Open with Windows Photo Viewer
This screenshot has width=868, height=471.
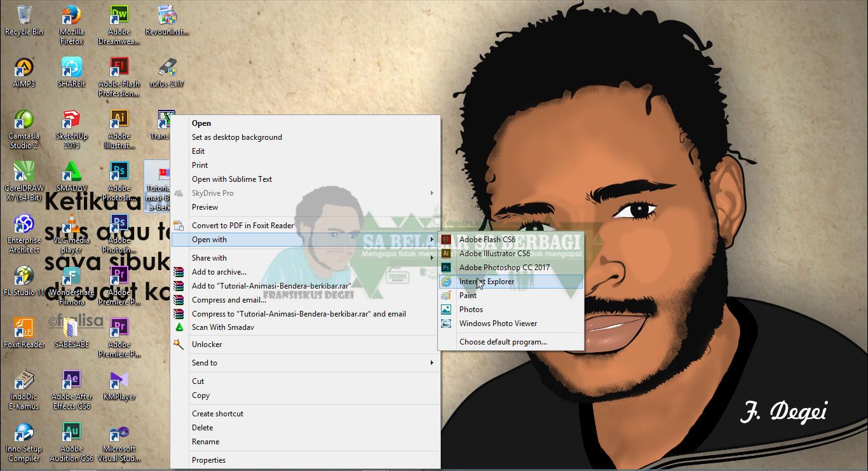511,324
